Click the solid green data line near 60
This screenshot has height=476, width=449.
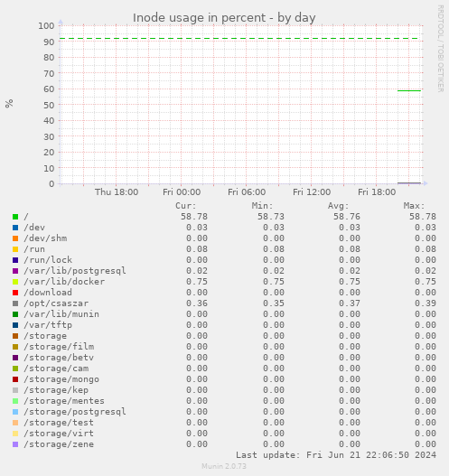tap(409, 90)
